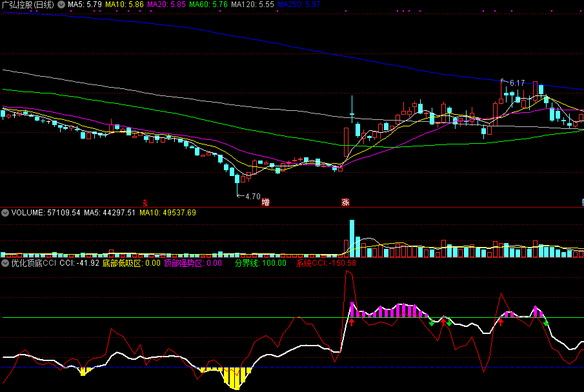
Task: Click the 广弘控股(日线) stock title
Action: tap(28, 5)
